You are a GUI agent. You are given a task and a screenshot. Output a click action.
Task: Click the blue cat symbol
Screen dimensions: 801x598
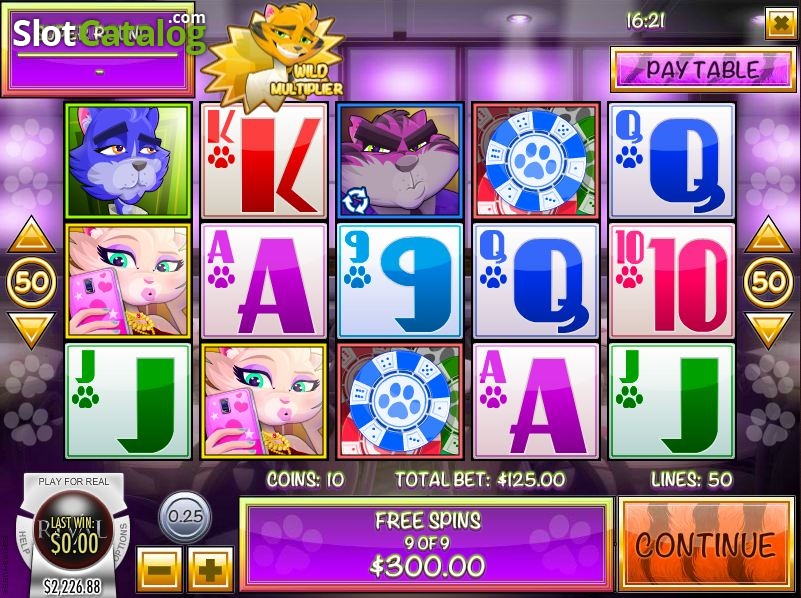coord(128,160)
